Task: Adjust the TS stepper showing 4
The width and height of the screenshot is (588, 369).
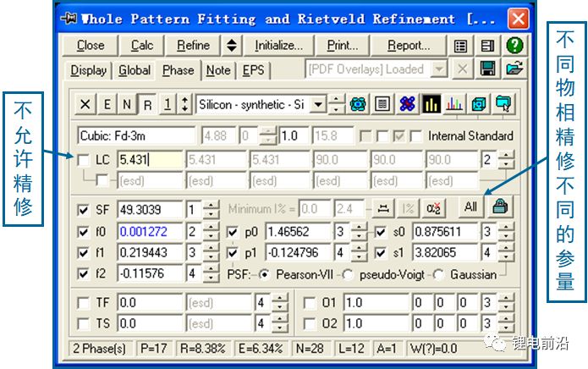Action: coord(280,323)
